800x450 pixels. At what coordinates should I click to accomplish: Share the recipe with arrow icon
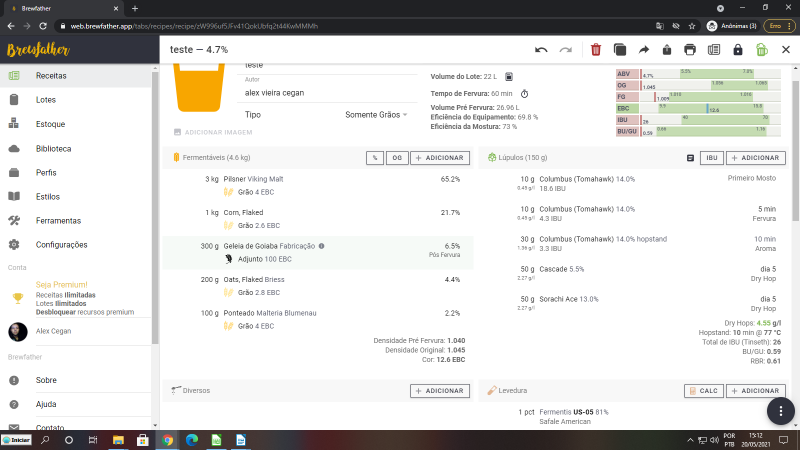pyautogui.click(x=643, y=50)
